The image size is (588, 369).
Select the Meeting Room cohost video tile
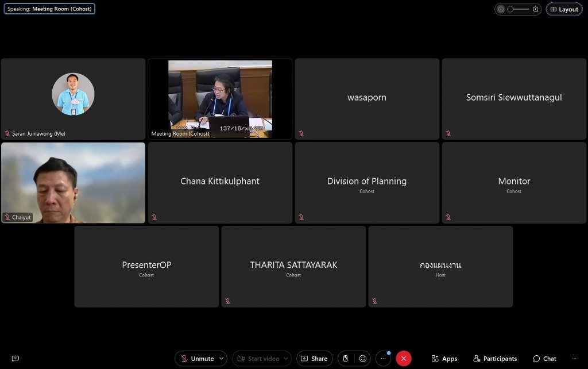tap(220, 99)
